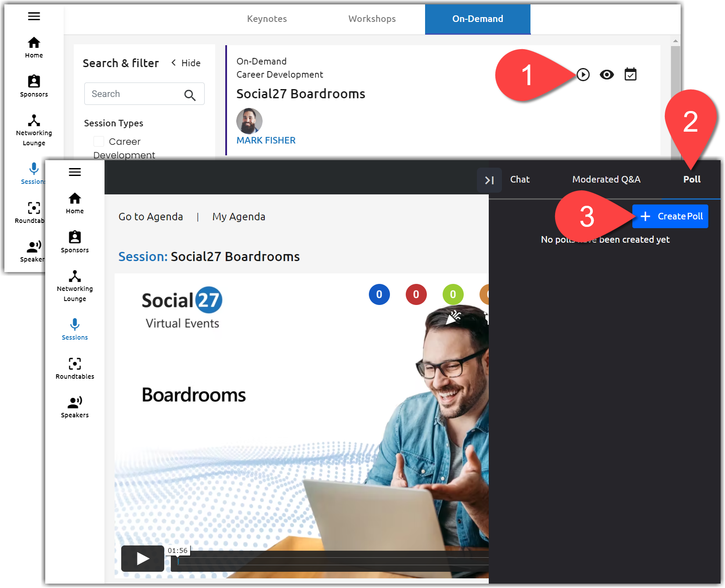725x588 pixels.
Task: Open Sponsors in back window sidebar
Action: coord(34,86)
